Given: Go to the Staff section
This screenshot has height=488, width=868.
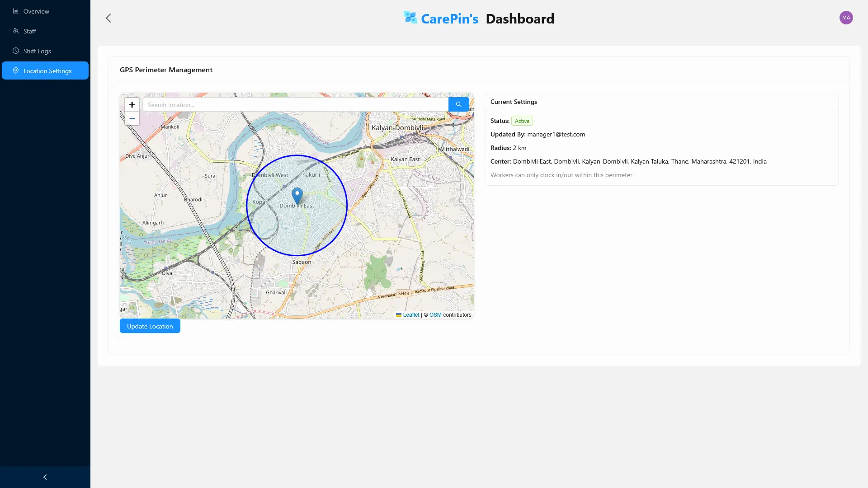Looking at the screenshot, I should point(30,31).
